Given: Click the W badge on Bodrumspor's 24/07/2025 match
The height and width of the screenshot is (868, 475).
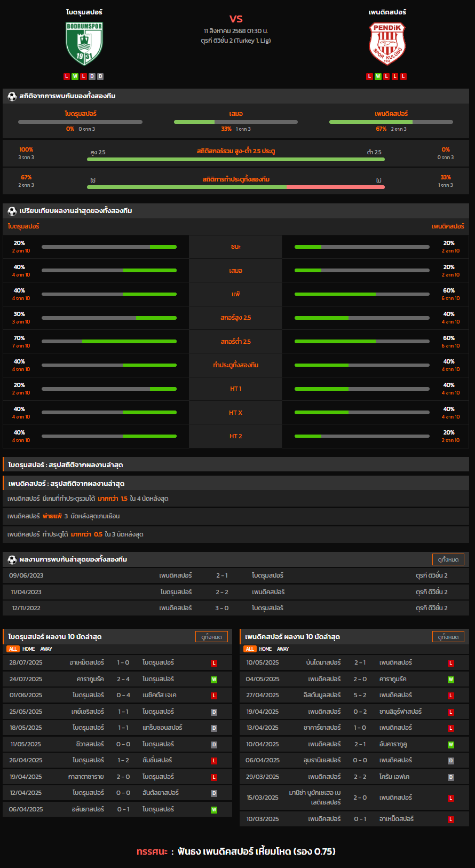Looking at the screenshot, I should pos(214,680).
